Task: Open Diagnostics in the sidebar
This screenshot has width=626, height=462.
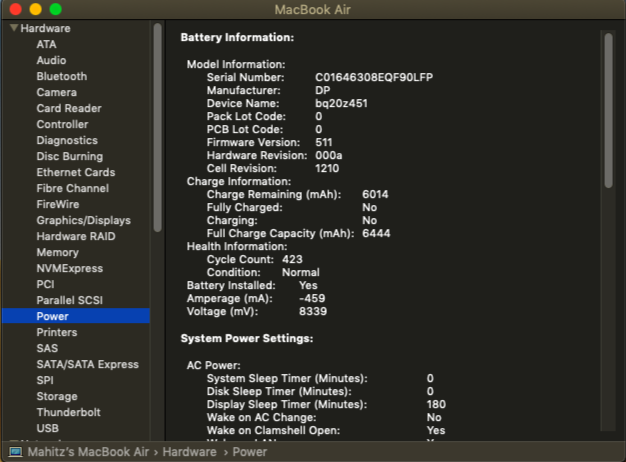Action: coord(67,140)
